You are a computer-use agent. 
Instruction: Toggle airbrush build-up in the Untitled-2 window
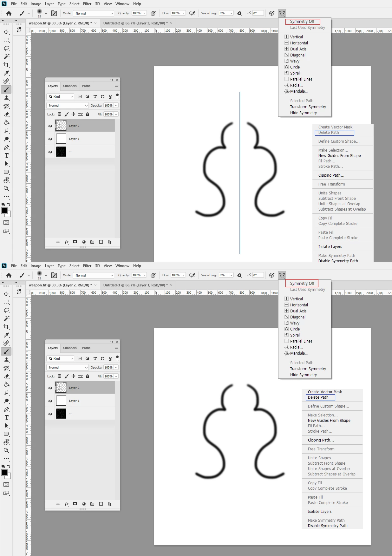click(x=192, y=13)
